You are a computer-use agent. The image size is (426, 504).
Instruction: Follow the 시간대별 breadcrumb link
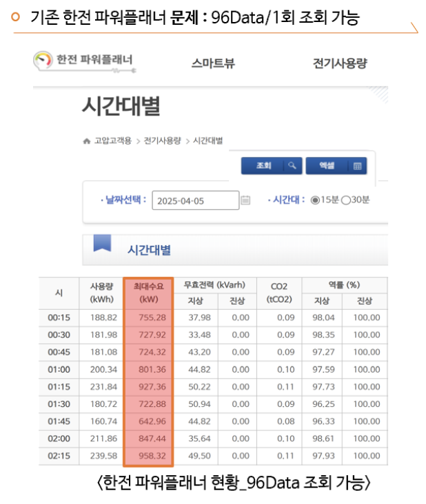pyautogui.click(x=208, y=140)
